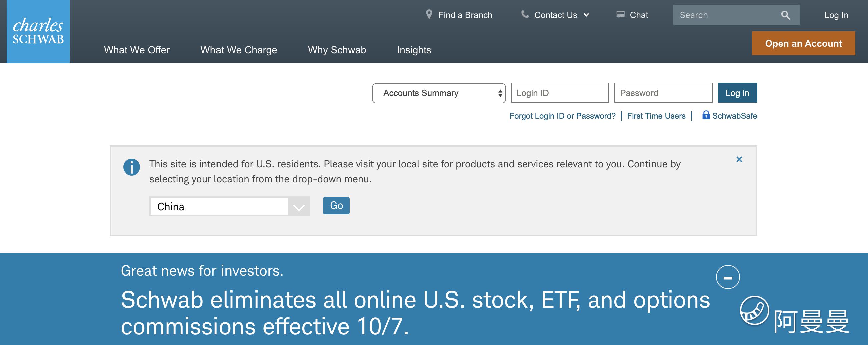This screenshot has height=345, width=868.
Task: Click Forgot Login ID or Password link
Action: click(562, 116)
